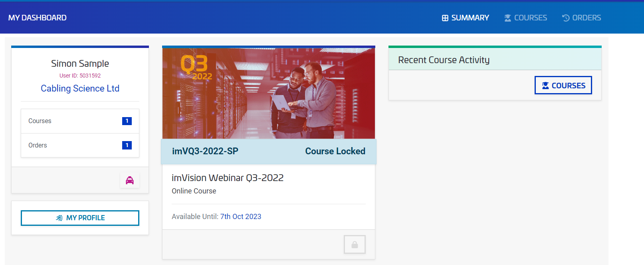Go to Orders tab in top navigation
Screen dimensions: 644x265
pos(581,18)
